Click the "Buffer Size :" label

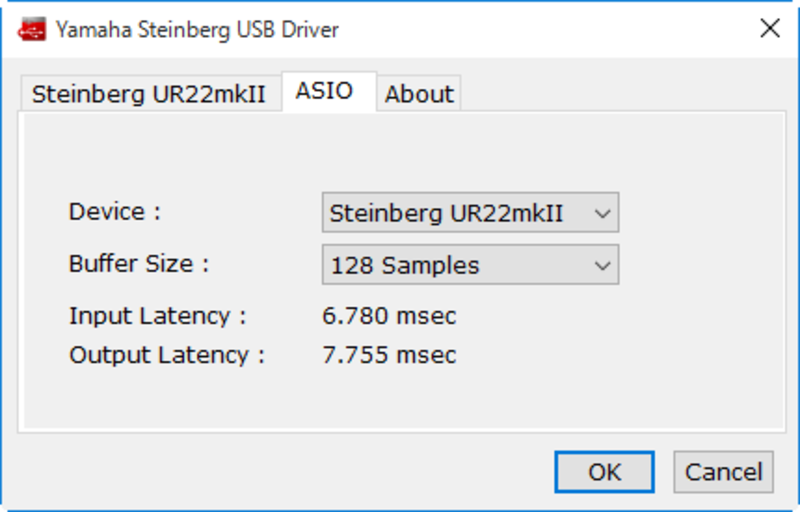(139, 264)
